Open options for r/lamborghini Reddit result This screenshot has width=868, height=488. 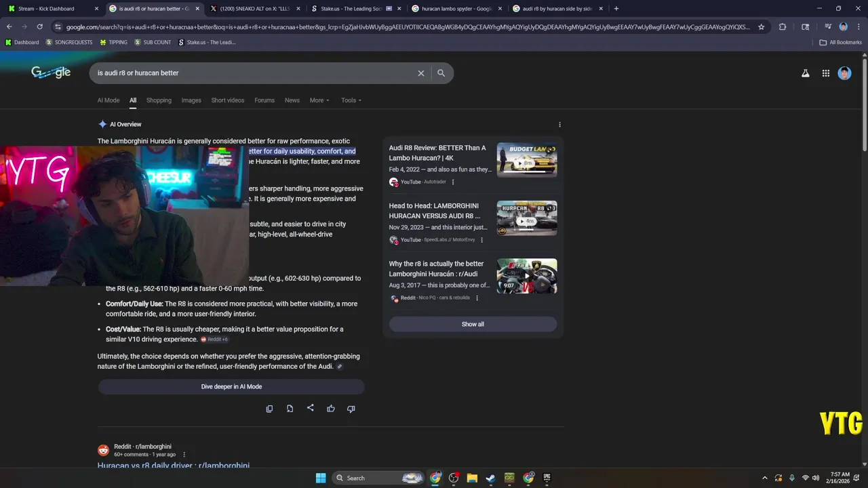point(184,455)
